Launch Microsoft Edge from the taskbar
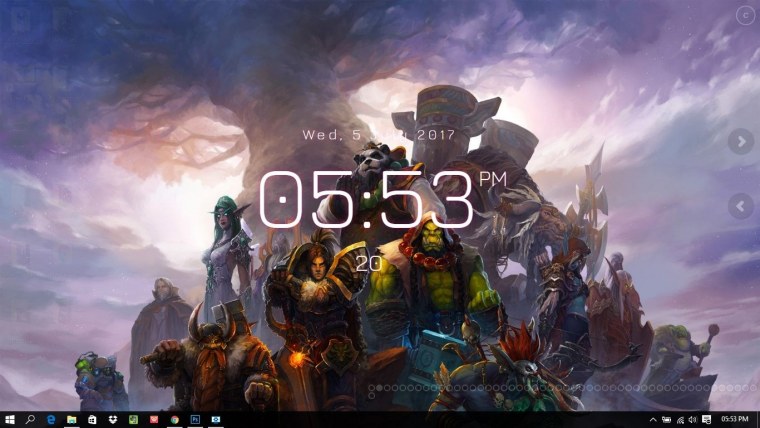Viewport: 760px width, 428px height. pos(51,419)
